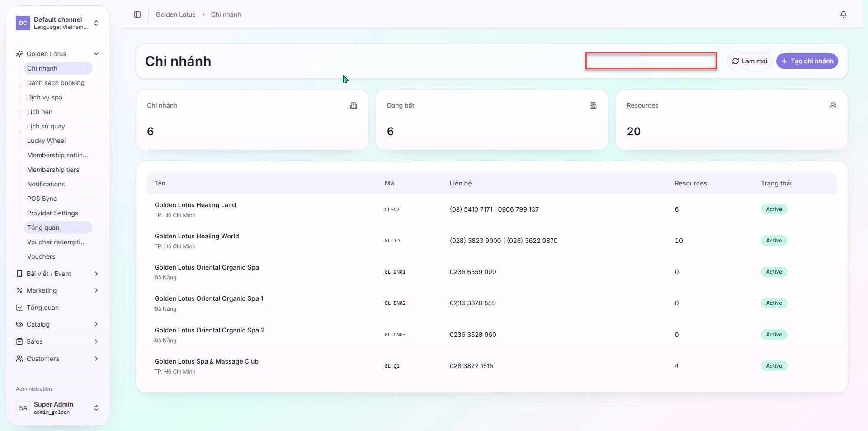Select Golden Lotus Oriental Organic Spa 2

492,335
